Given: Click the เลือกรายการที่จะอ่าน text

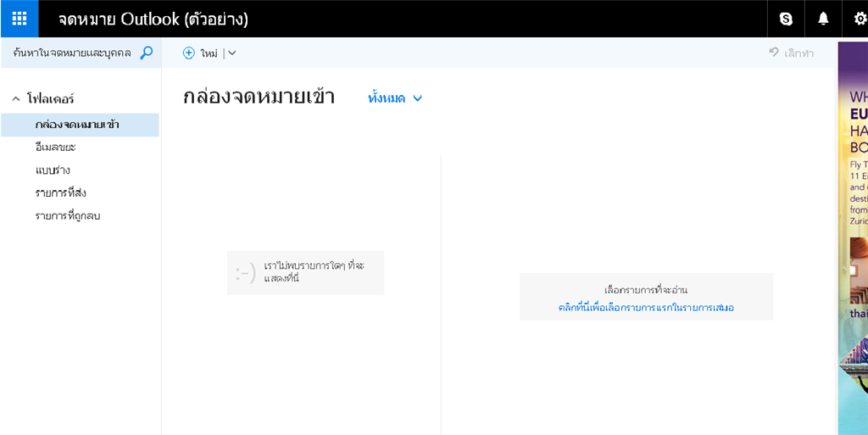Looking at the screenshot, I should tap(646, 290).
